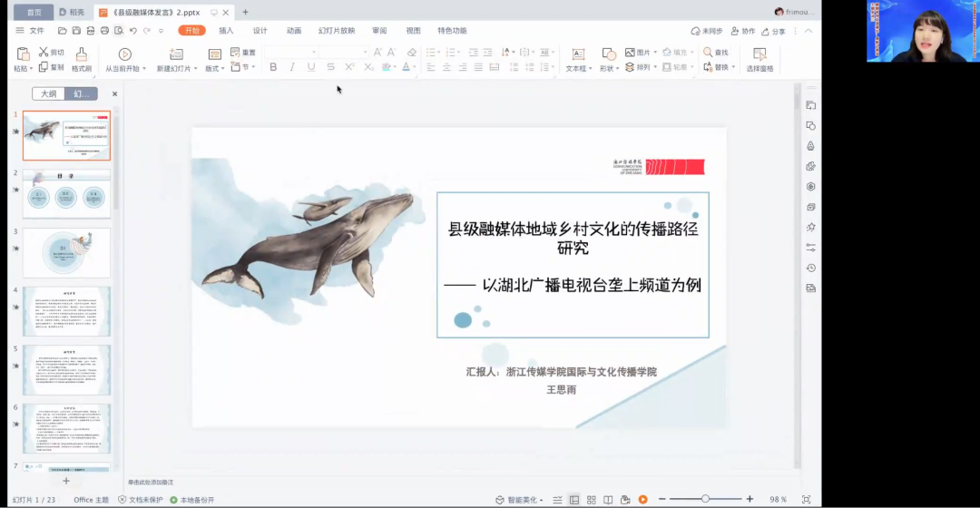The width and height of the screenshot is (980, 508).
Task: Click the Find (查找) magnifier icon
Action: [x=707, y=53]
